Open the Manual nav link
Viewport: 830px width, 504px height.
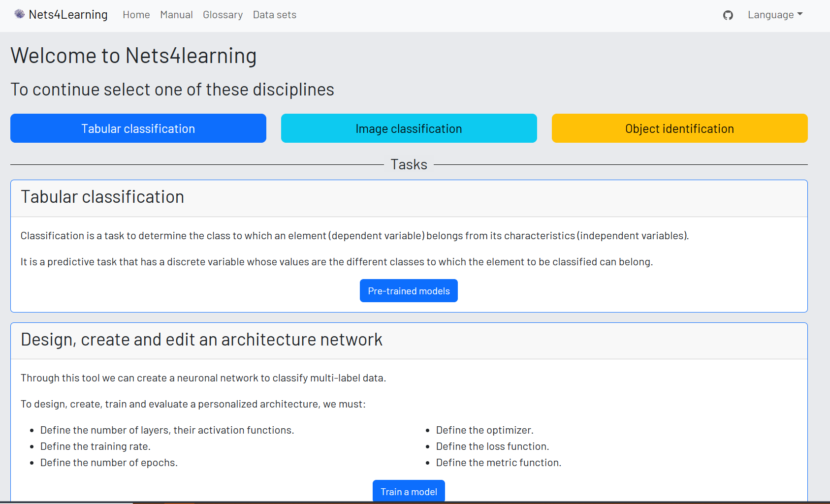(x=176, y=15)
